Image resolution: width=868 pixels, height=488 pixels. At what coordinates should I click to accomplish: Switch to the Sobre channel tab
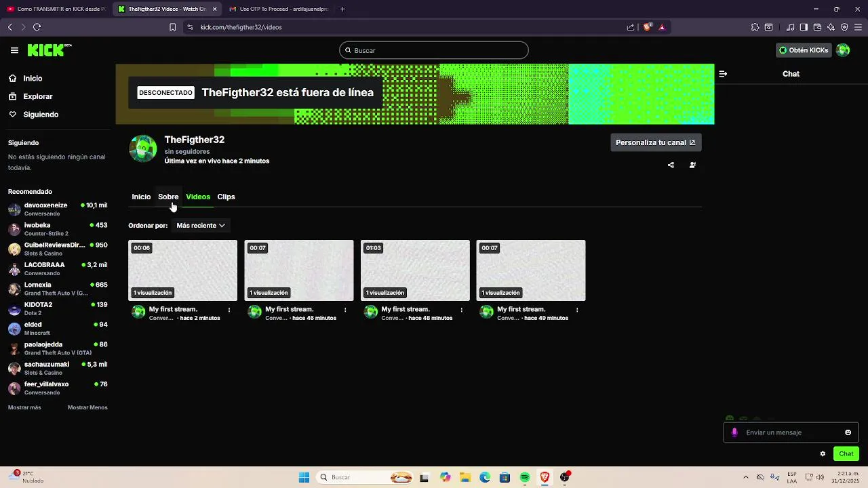168,197
